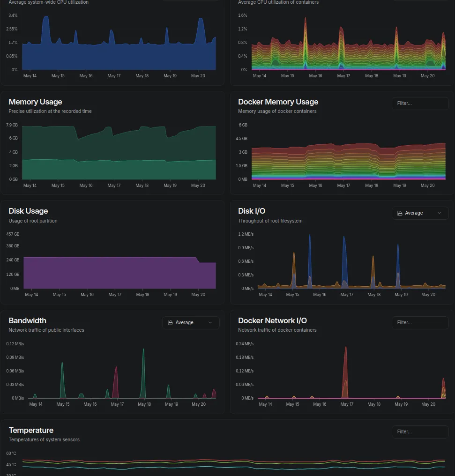
Task: Click the 1.2 MB/s axis label
Action: (246, 234)
